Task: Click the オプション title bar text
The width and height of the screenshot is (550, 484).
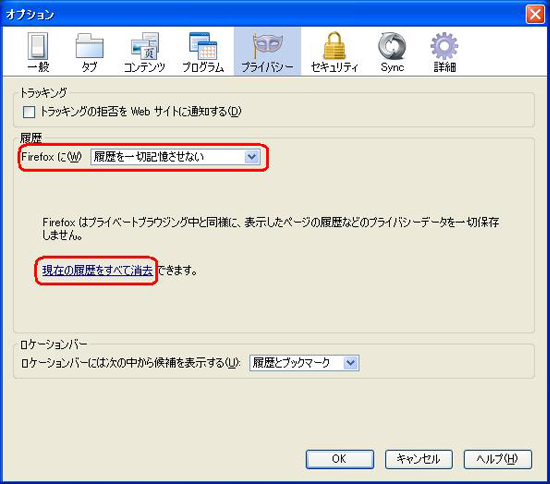Action: tap(30, 14)
